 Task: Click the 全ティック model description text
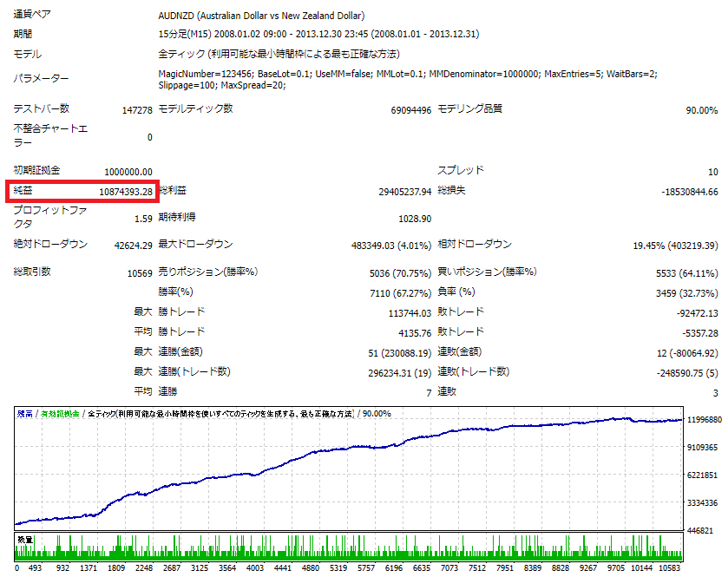[x=279, y=54]
